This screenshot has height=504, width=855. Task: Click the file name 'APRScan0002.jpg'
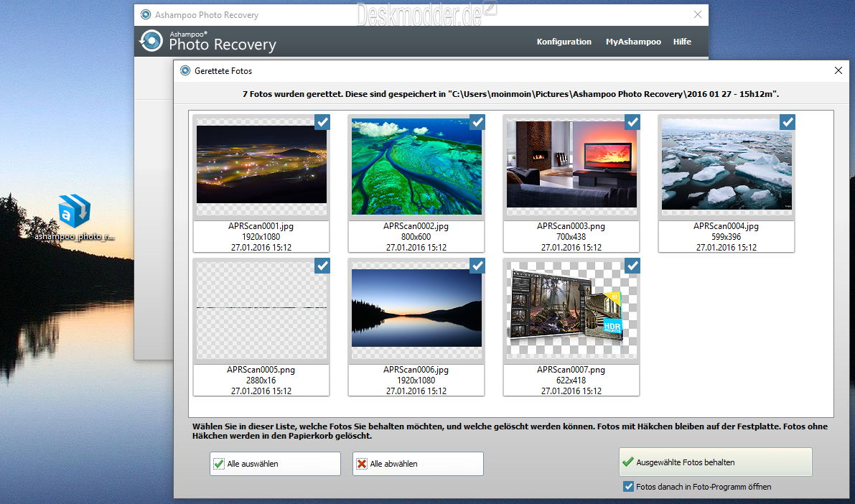click(x=416, y=226)
